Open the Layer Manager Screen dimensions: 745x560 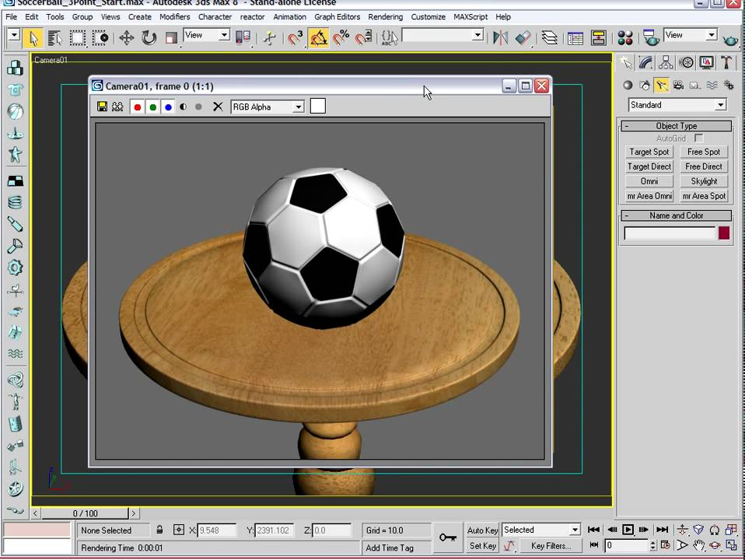coord(550,37)
